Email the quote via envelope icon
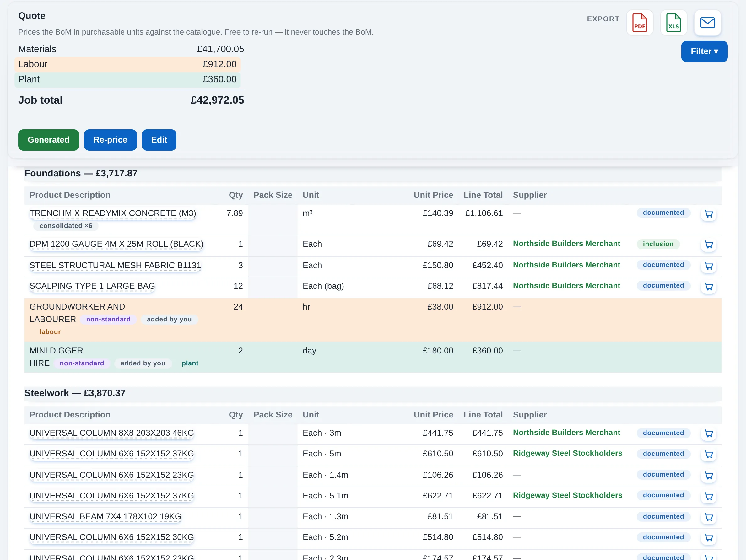746x560 pixels. pyautogui.click(x=707, y=23)
